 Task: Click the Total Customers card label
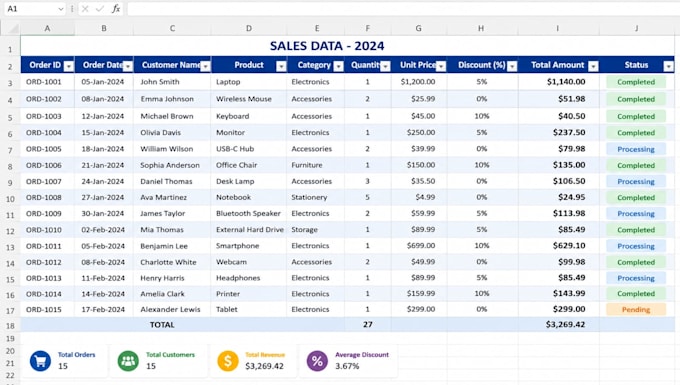tap(170, 355)
